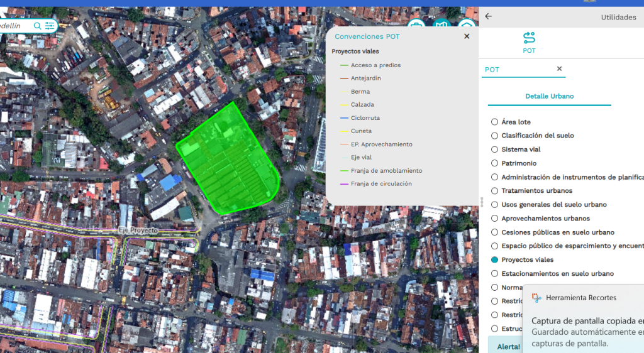Choose Administración de instrumentos de planificación option

[x=494, y=177]
